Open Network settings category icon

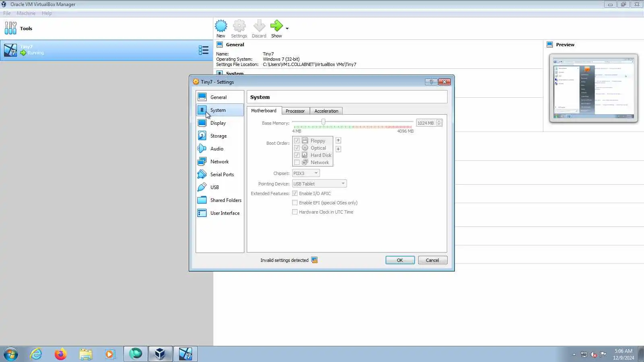pyautogui.click(x=202, y=162)
